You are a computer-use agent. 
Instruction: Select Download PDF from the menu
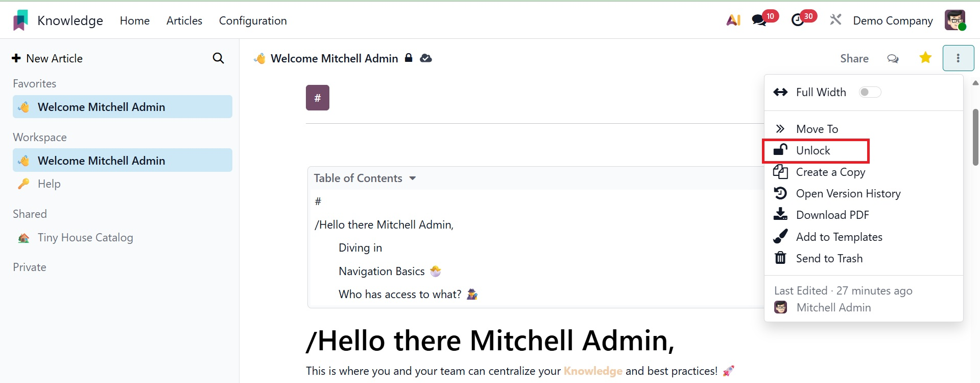point(832,215)
